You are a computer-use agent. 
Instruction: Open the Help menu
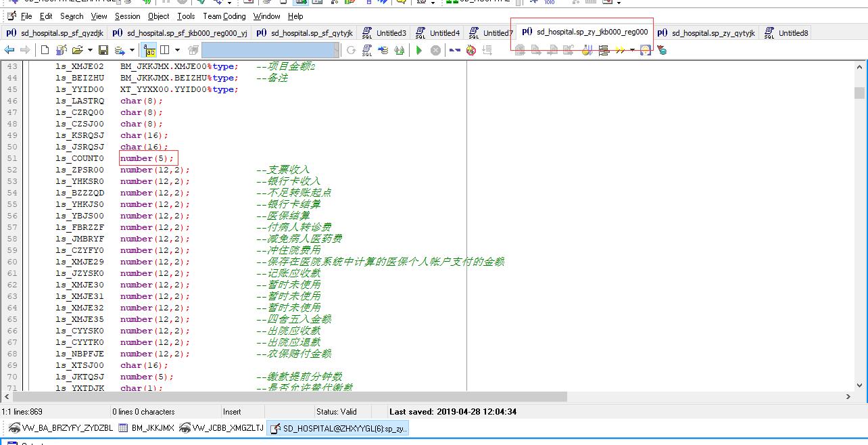pos(295,16)
